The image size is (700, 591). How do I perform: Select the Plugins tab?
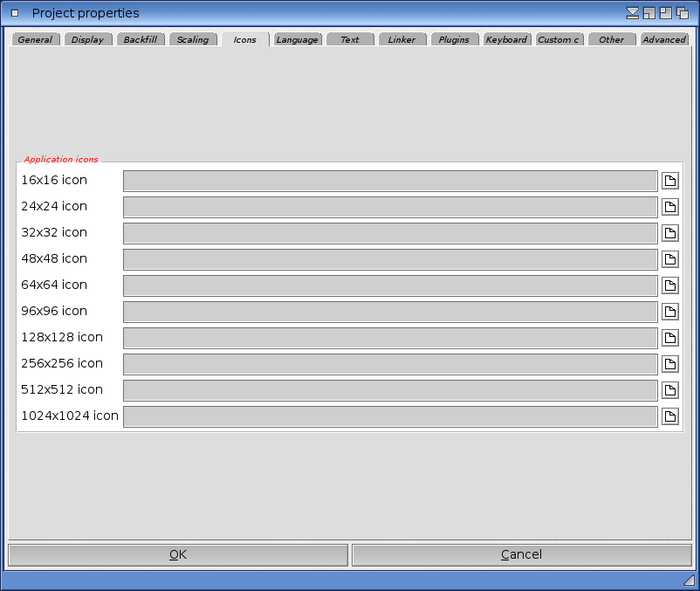[x=454, y=39]
